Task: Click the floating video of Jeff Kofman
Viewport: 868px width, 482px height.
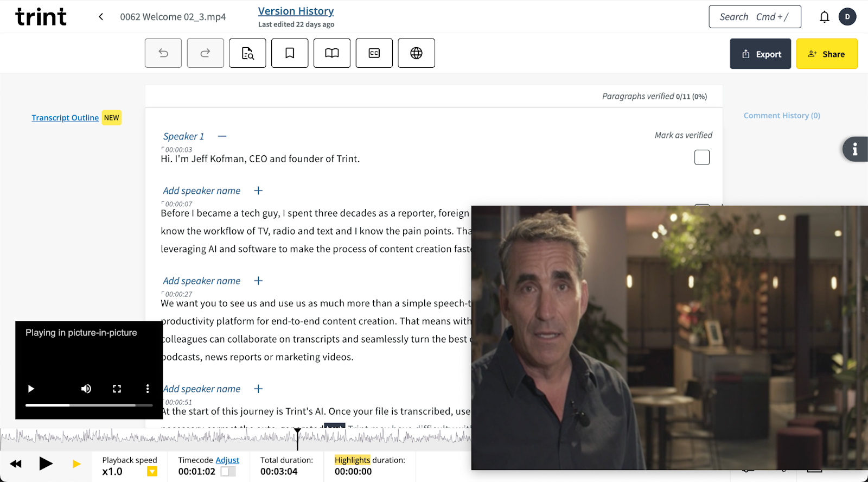Action: coord(669,338)
